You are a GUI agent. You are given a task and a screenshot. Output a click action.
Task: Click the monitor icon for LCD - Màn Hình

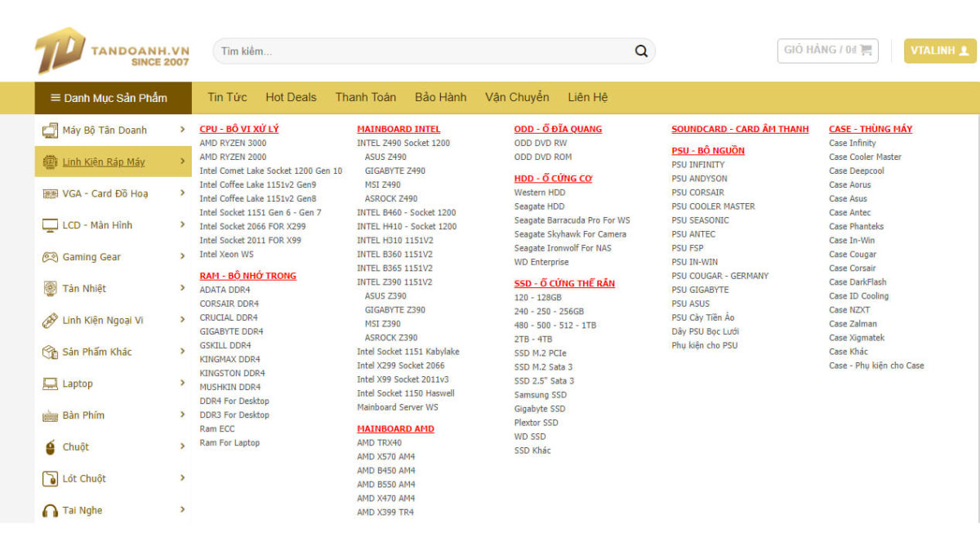tap(50, 225)
